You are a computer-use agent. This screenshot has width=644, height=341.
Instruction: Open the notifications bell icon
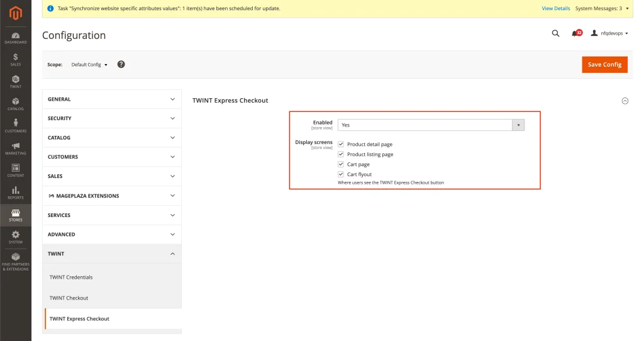[576, 33]
